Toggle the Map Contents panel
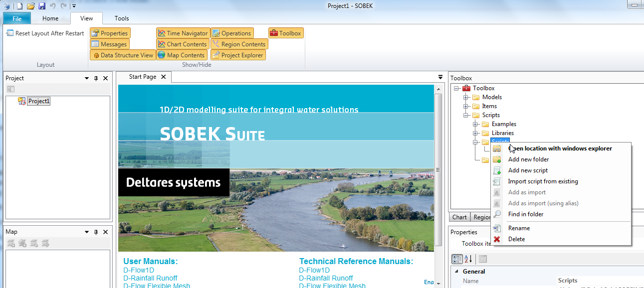This screenshot has width=644, height=288. 182,55
